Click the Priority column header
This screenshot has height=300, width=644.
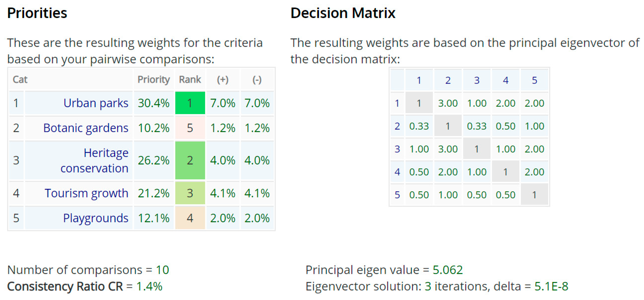pos(153,80)
